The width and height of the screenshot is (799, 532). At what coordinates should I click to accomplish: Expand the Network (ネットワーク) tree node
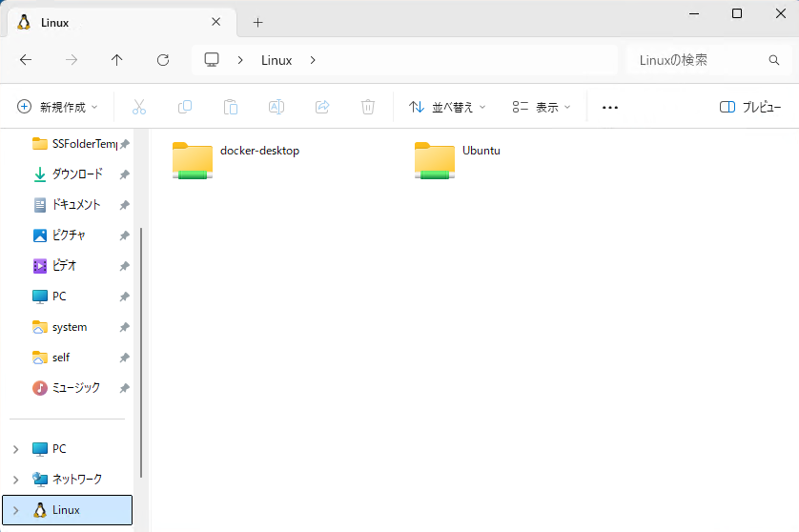coord(15,480)
